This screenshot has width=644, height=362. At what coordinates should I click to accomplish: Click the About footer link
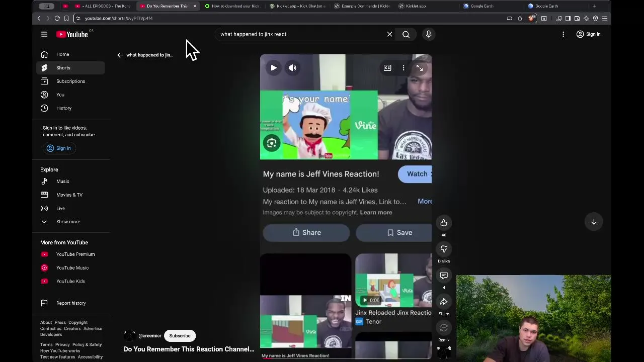[46, 322]
